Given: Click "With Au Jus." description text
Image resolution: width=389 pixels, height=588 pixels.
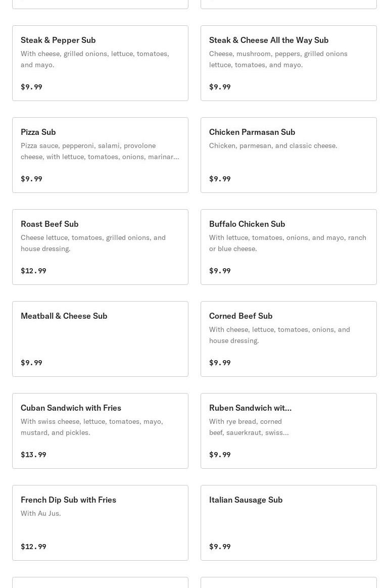Looking at the screenshot, I should point(41,513).
